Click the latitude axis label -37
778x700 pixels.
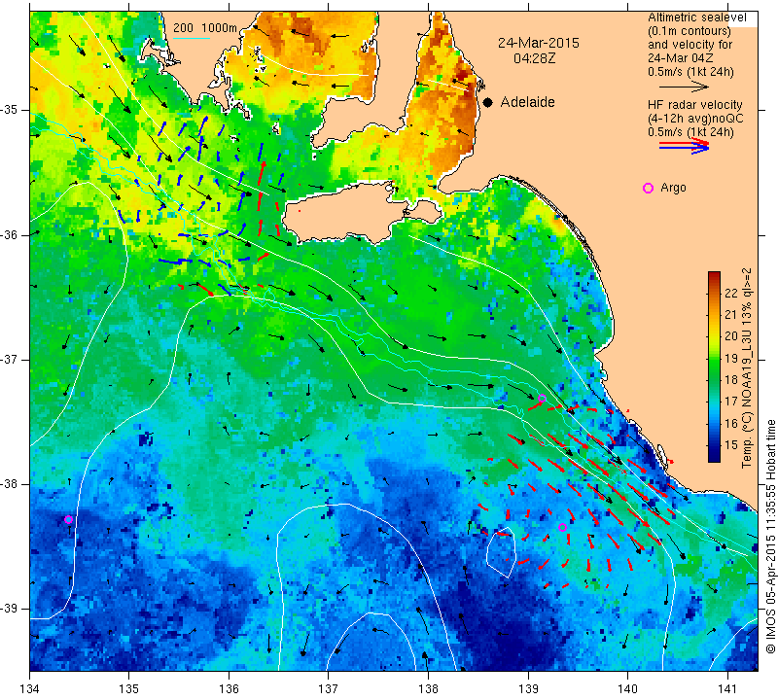(x=10, y=359)
